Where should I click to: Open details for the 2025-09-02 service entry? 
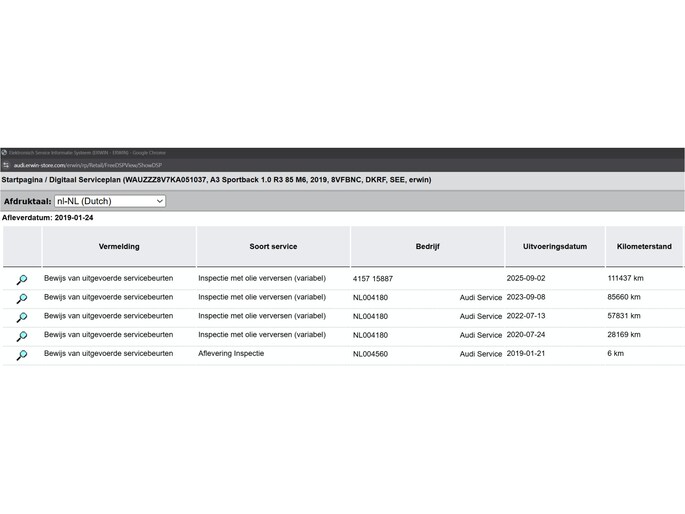coord(21,279)
